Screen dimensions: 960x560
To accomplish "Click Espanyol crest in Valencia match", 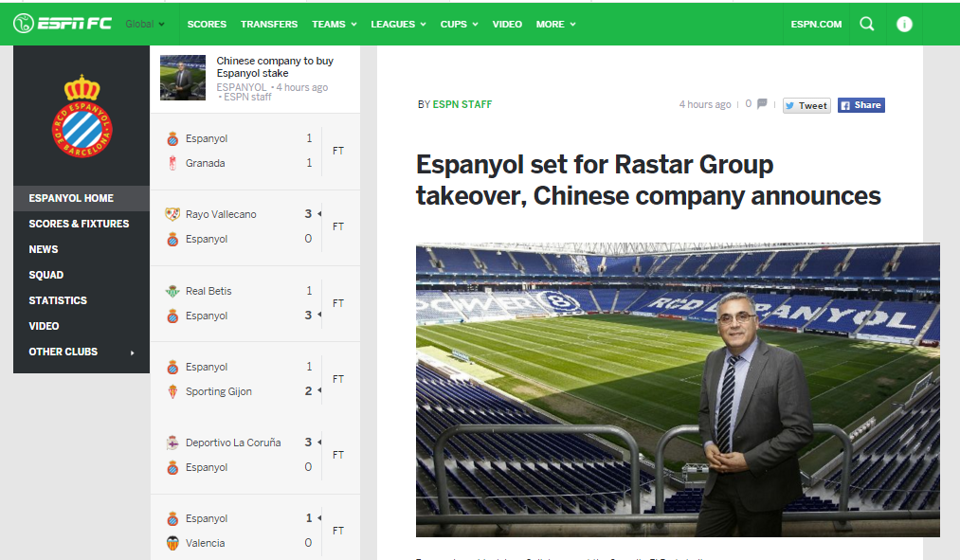I will point(172,518).
